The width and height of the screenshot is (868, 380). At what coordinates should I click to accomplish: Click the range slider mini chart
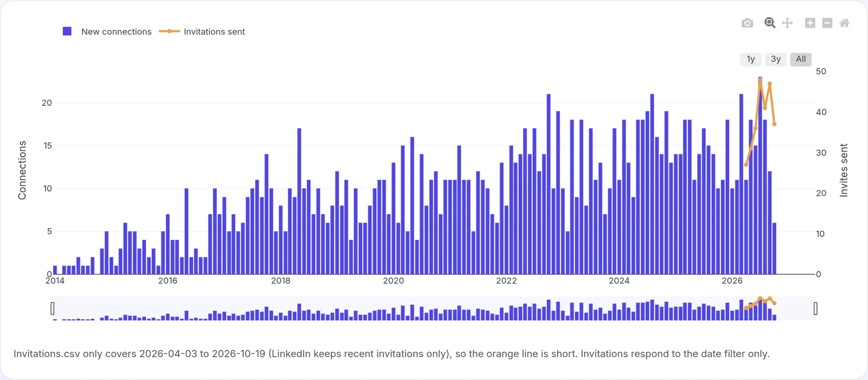click(434, 308)
